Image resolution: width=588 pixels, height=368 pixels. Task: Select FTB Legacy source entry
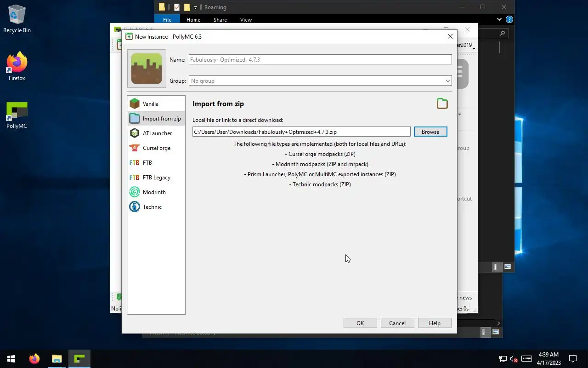156,178
